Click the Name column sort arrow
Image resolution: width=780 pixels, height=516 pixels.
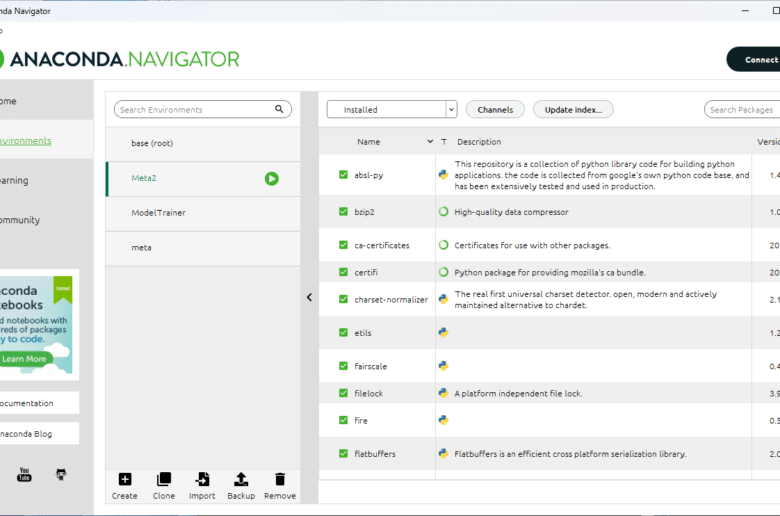pyautogui.click(x=430, y=142)
